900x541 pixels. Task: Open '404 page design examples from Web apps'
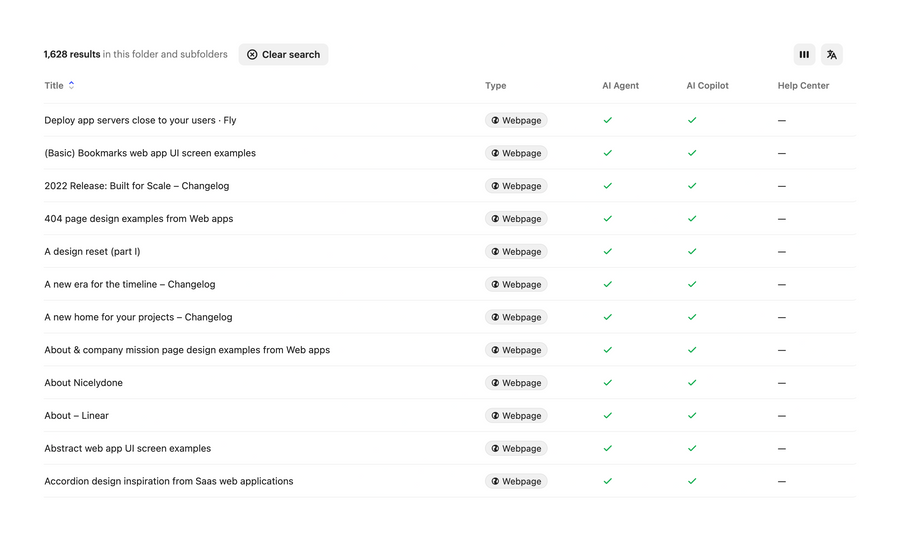click(138, 219)
